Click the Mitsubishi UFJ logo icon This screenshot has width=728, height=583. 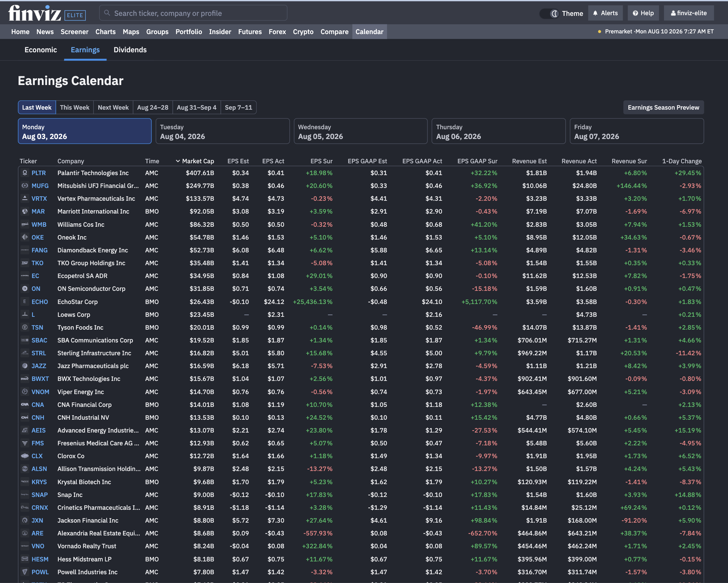[x=25, y=186]
